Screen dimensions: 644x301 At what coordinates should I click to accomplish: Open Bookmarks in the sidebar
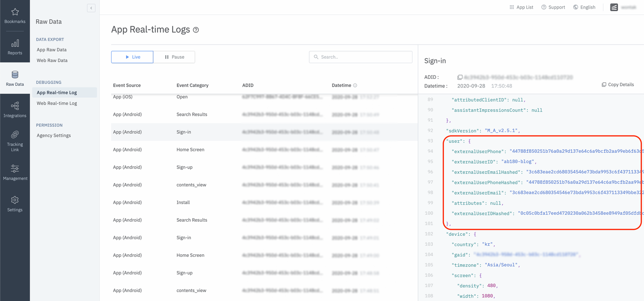(15, 16)
